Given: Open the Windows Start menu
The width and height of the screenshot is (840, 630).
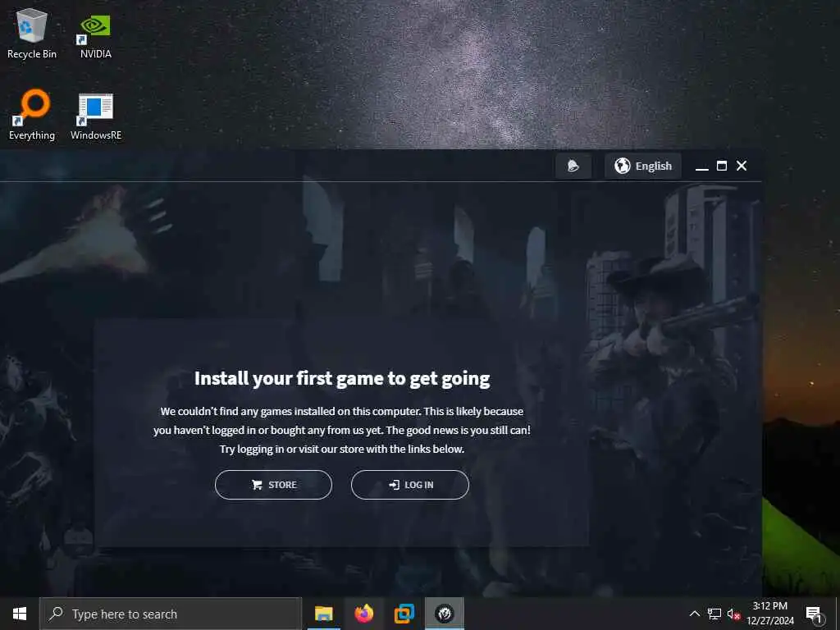Looking at the screenshot, I should 20,614.
